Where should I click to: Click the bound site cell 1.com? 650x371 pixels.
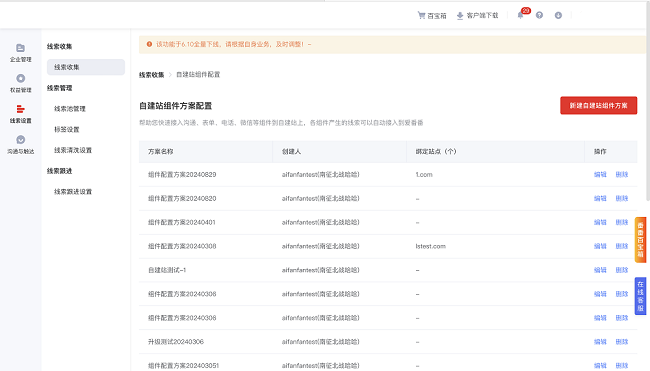coord(424,175)
